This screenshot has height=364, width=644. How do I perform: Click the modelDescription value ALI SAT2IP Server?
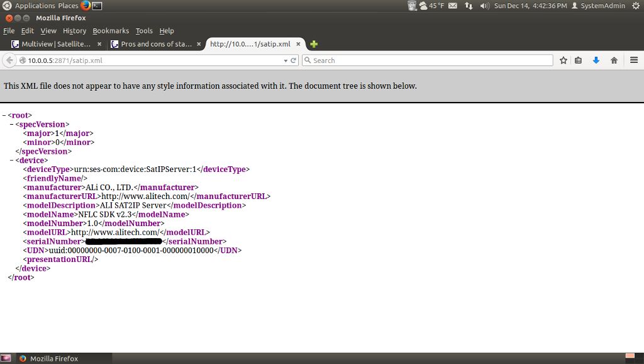133,206
